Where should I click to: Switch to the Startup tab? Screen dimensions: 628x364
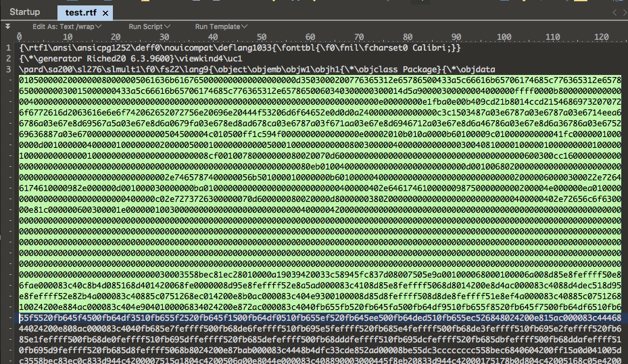[24, 12]
